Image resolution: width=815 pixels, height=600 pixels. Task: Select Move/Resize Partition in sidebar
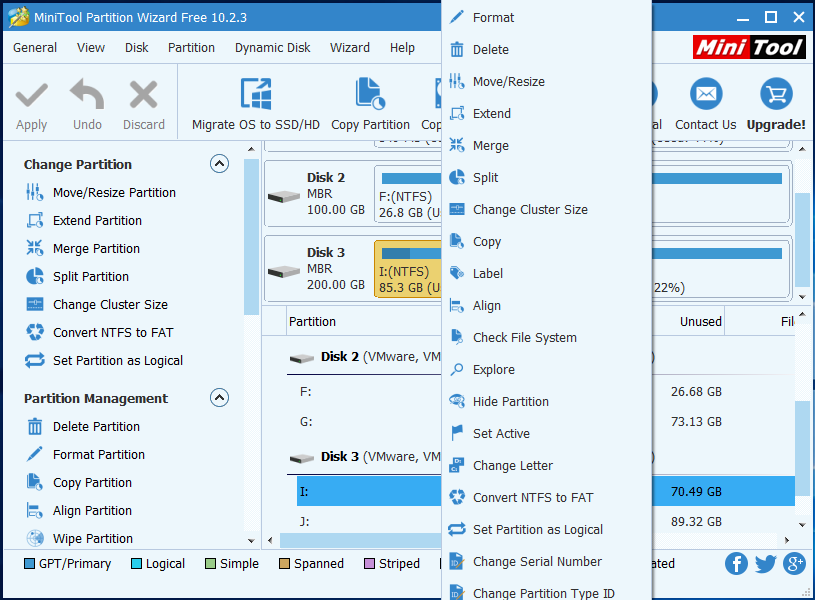101,192
